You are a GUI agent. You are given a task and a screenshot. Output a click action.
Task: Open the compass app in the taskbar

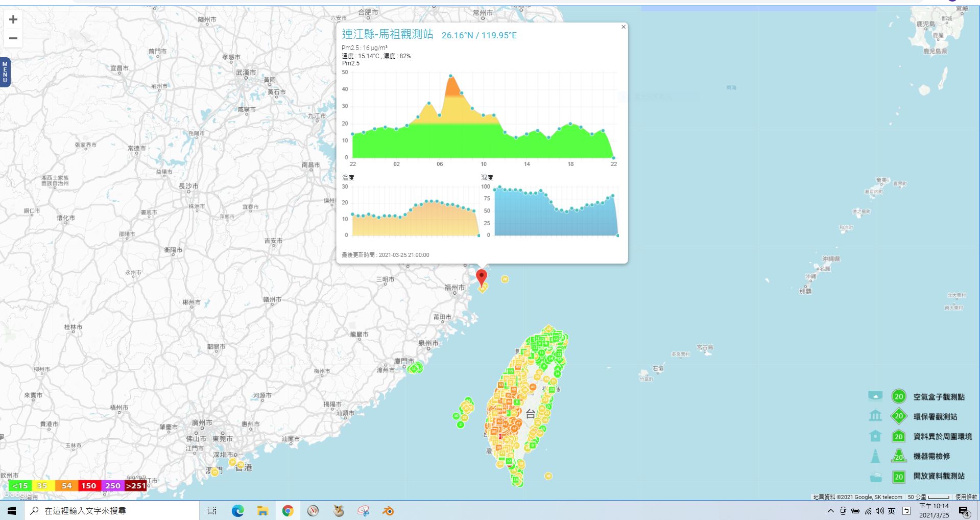tap(313, 510)
